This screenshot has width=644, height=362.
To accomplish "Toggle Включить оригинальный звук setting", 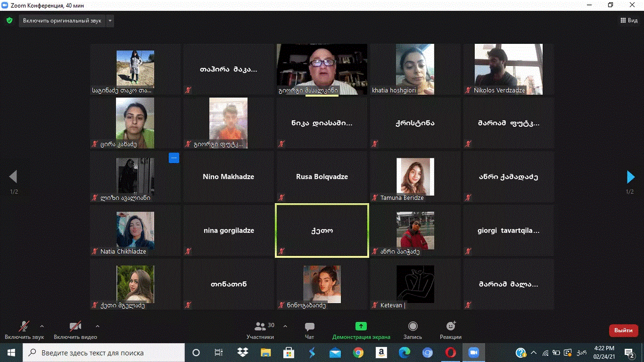I will click(x=62, y=21).
